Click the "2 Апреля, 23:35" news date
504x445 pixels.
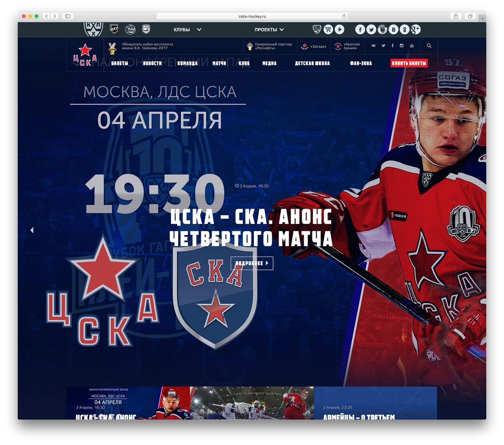pos(338,407)
